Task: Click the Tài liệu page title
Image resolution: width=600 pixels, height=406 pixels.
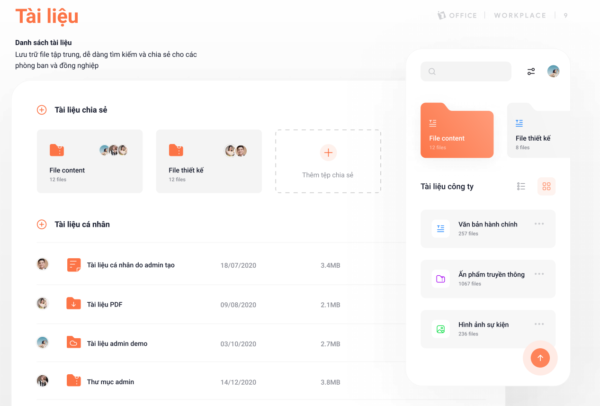Action: pyautogui.click(x=47, y=16)
